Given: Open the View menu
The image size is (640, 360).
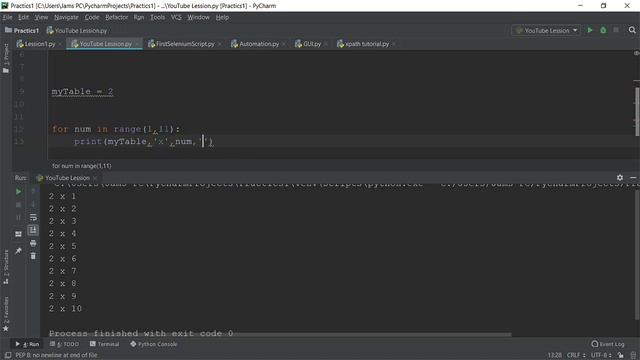Looking at the screenshot, I should tap(41, 17).
